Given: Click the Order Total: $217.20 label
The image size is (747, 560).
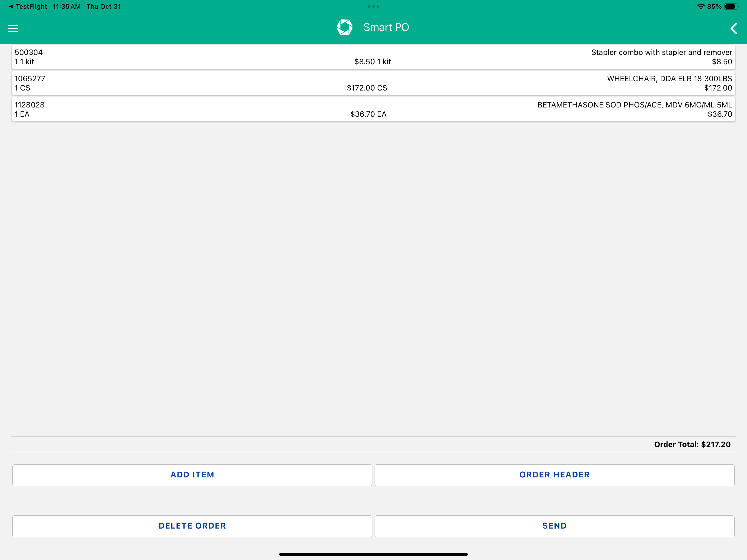Looking at the screenshot, I should click(692, 445).
